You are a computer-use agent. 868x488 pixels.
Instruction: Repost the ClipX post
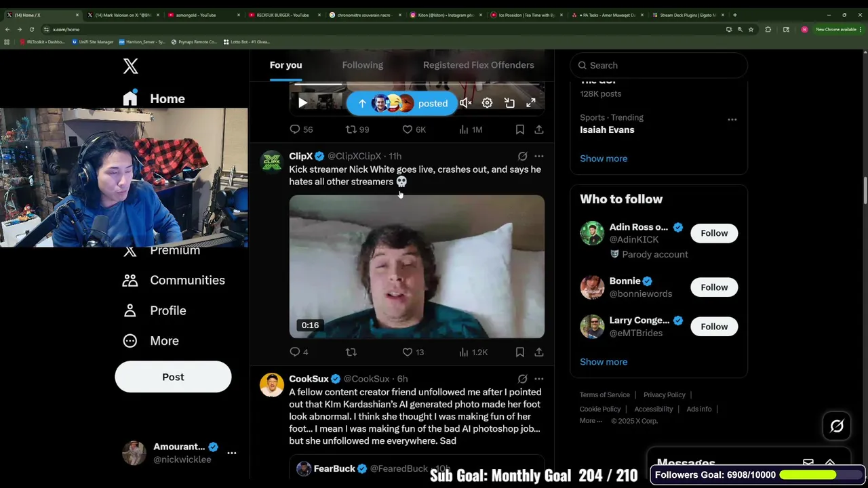click(x=351, y=352)
